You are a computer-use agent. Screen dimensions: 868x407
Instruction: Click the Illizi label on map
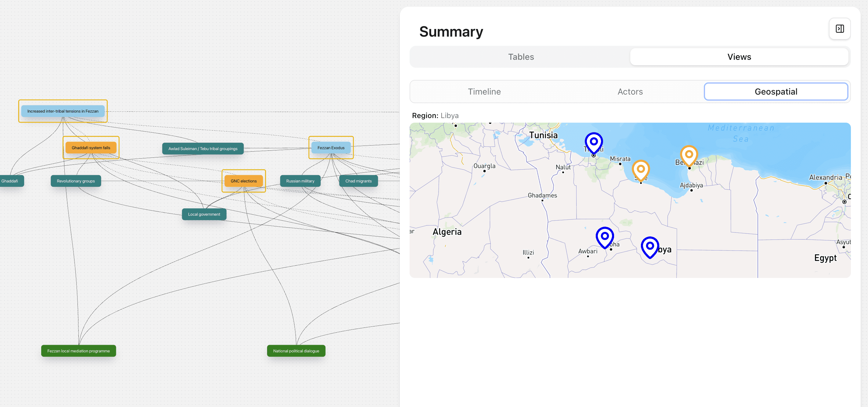(528, 253)
